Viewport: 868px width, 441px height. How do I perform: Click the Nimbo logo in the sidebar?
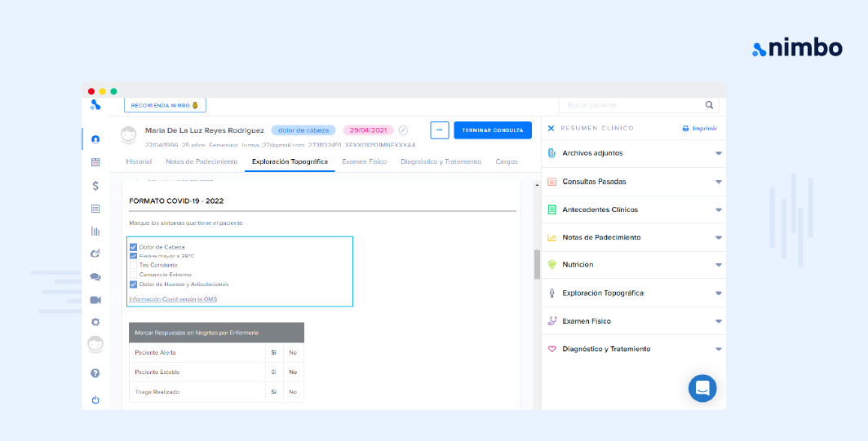(x=95, y=104)
